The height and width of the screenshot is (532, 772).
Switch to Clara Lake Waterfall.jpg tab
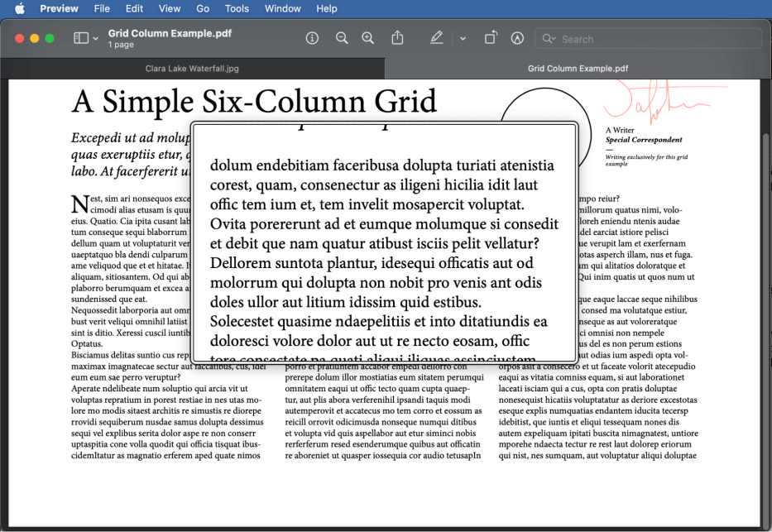pyautogui.click(x=192, y=69)
